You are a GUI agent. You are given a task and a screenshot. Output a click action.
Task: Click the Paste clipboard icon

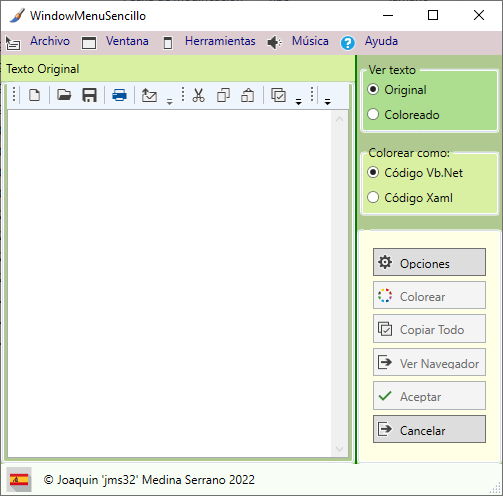[x=248, y=95]
